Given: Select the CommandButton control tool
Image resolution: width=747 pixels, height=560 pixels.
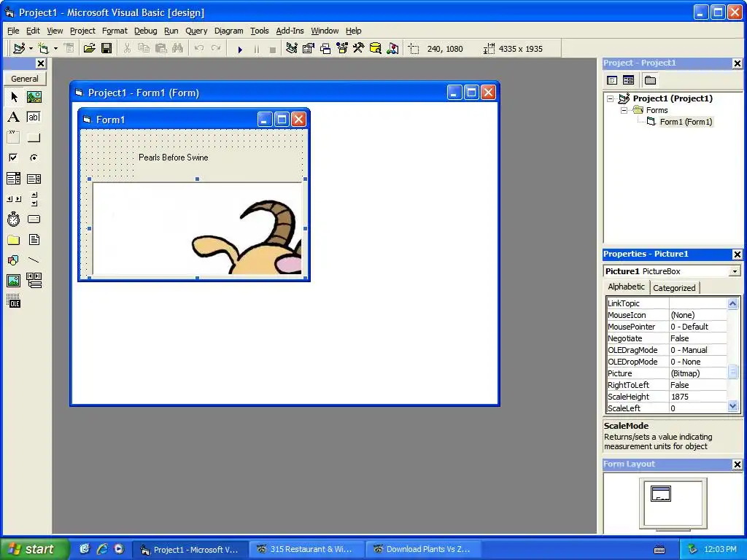Looking at the screenshot, I should click(x=34, y=138).
